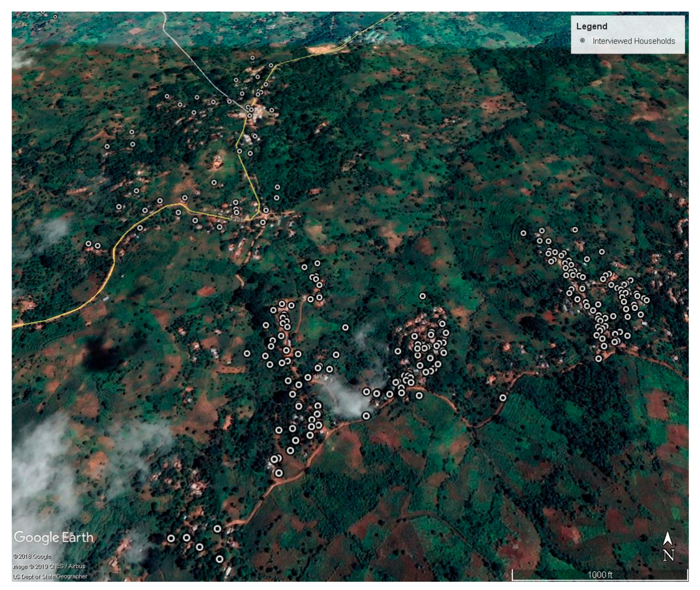Click the legend's Interviewed Households marker symbol
The width and height of the screenshot is (700, 590).
tap(582, 41)
